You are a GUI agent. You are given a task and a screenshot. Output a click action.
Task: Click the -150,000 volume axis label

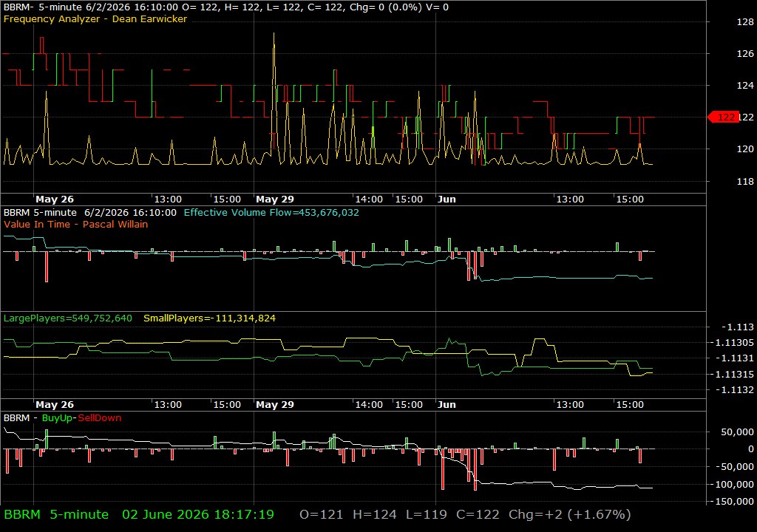(x=733, y=501)
